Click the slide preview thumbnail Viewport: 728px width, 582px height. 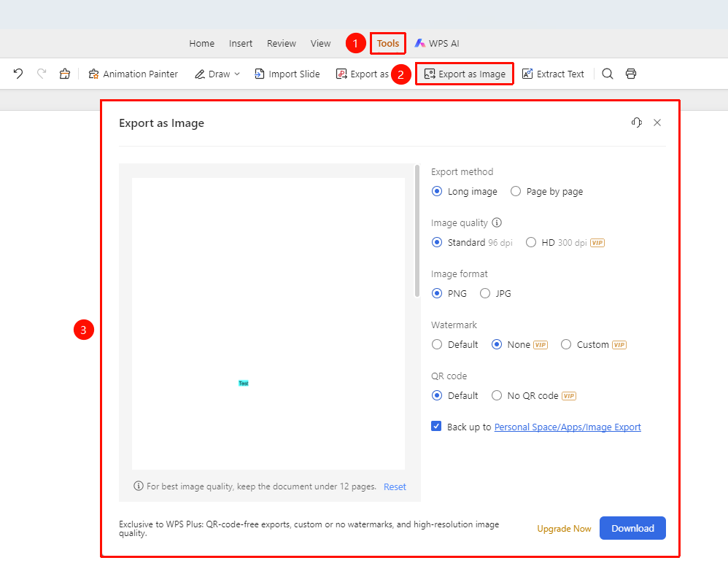[268, 324]
